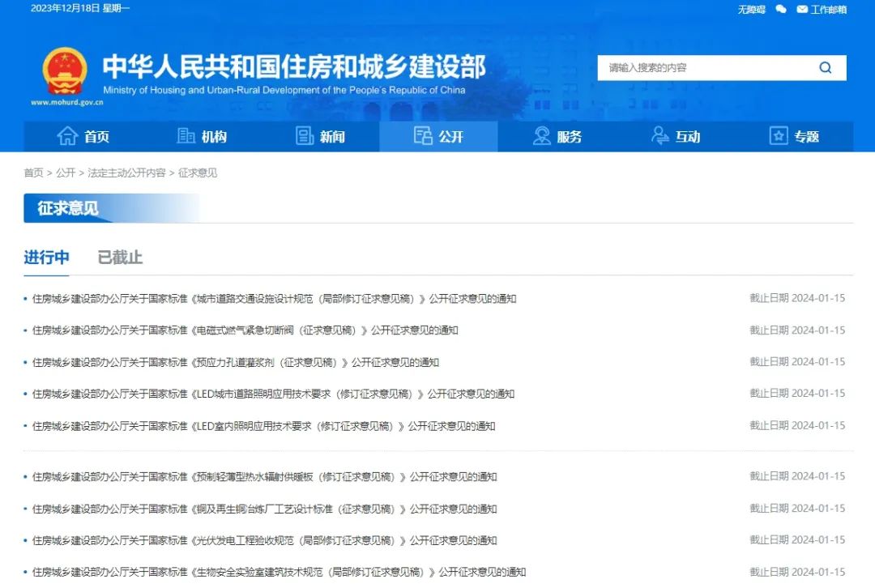Select the 进行中 tab
The height and width of the screenshot is (588, 875).
(x=46, y=258)
